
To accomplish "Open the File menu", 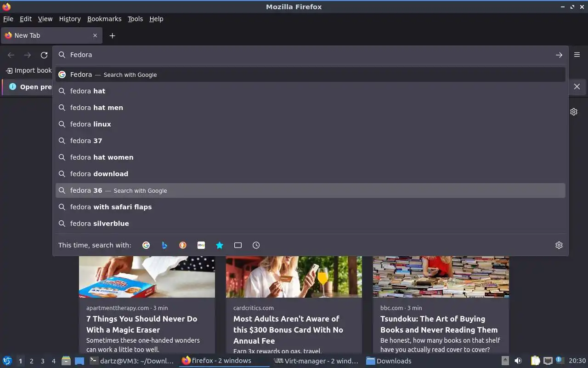I will point(8,19).
